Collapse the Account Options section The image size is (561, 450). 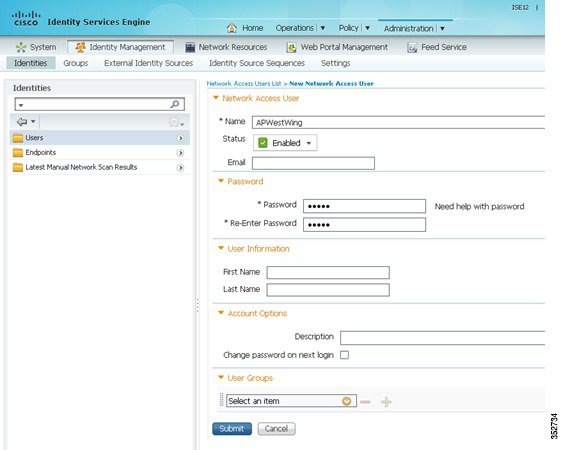point(221,313)
